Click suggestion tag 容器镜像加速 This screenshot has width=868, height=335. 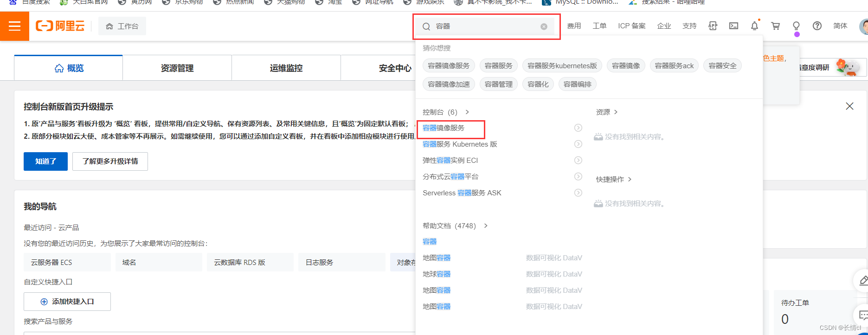pos(449,84)
